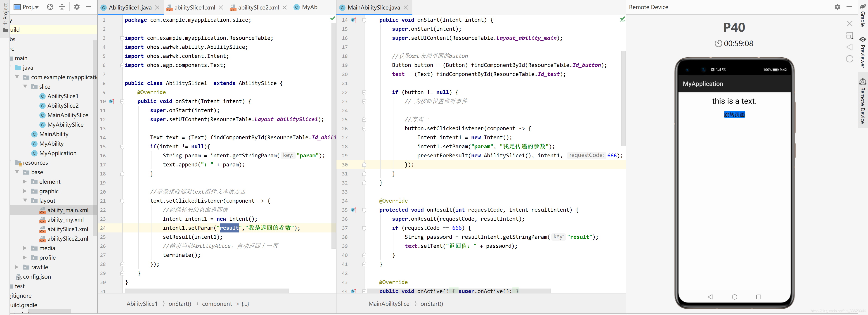Click the locate current file target icon
Image resolution: width=868 pixels, height=315 pixels.
[50, 7]
